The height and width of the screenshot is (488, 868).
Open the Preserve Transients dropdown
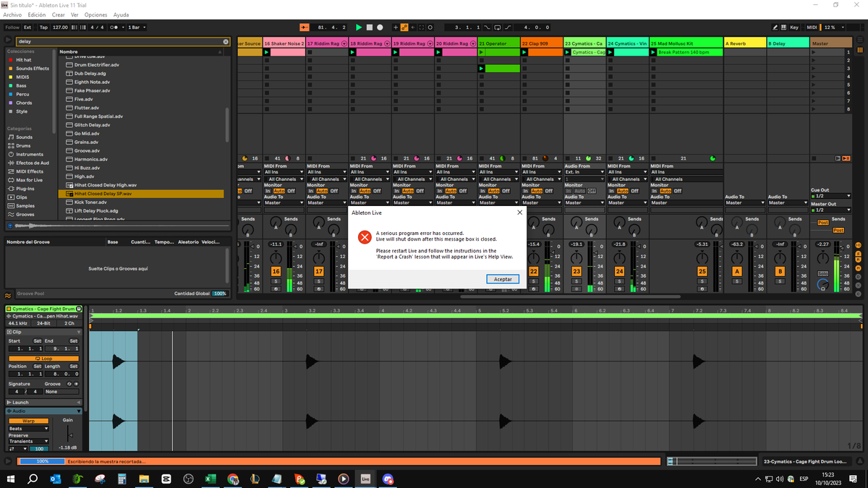point(28,442)
